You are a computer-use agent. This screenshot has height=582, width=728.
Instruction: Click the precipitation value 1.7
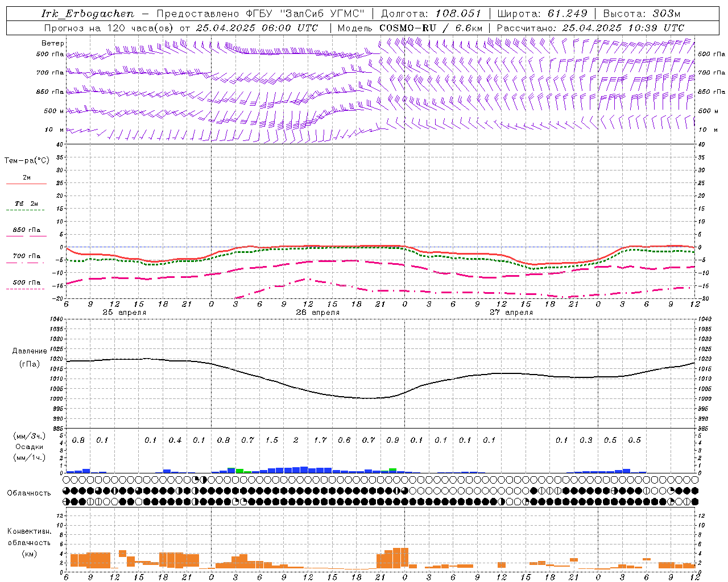tap(320, 440)
